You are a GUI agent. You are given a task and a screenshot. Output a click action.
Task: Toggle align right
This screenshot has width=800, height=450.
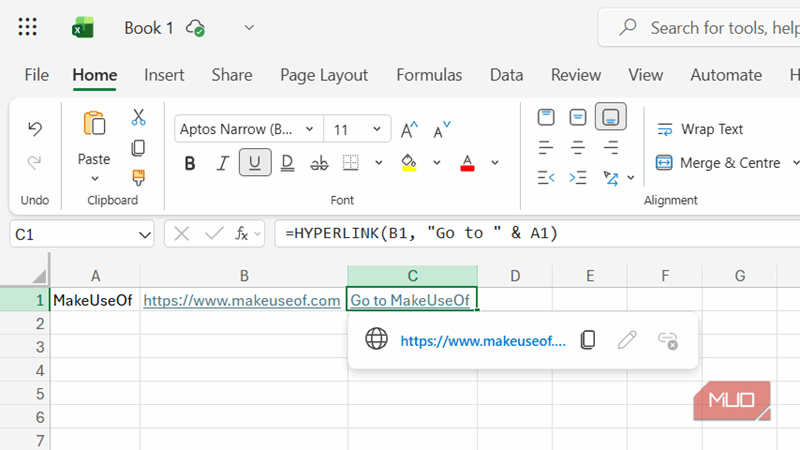(x=611, y=148)
